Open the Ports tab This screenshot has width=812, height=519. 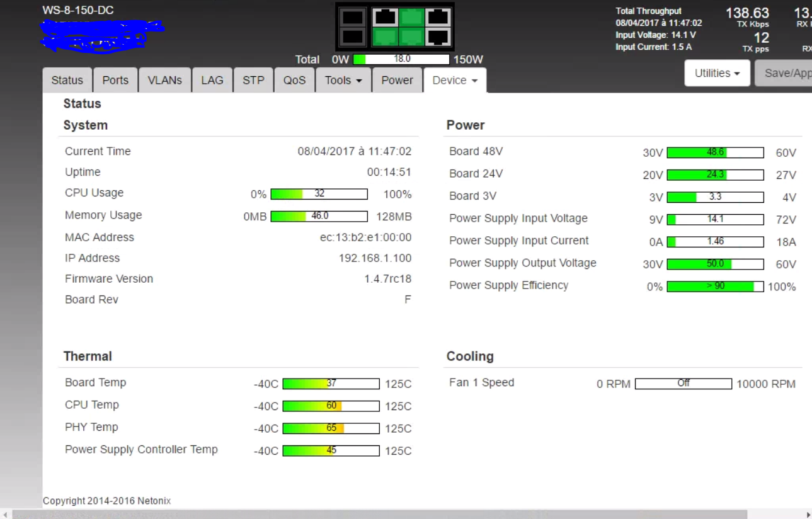point(115,81)
